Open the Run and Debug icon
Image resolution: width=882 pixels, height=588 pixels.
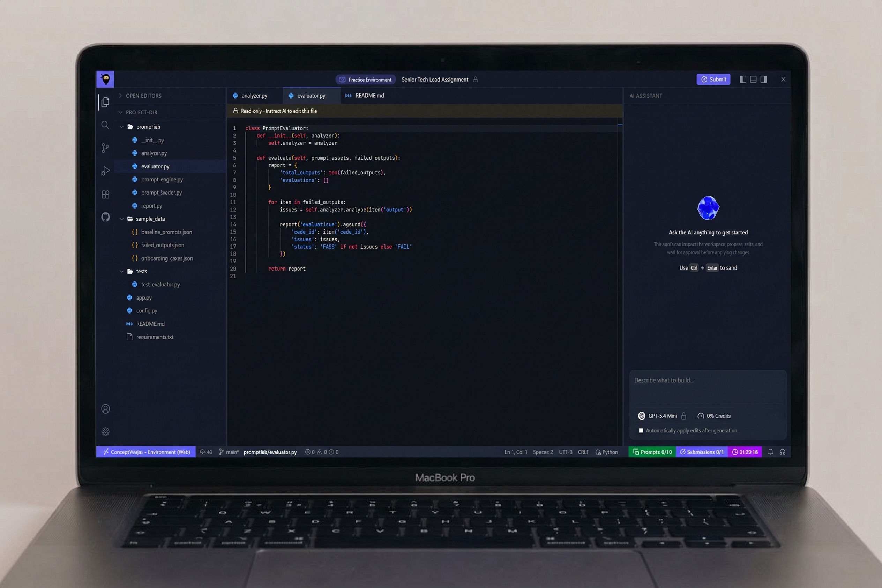pyautogui.click(x=105, y=171)
